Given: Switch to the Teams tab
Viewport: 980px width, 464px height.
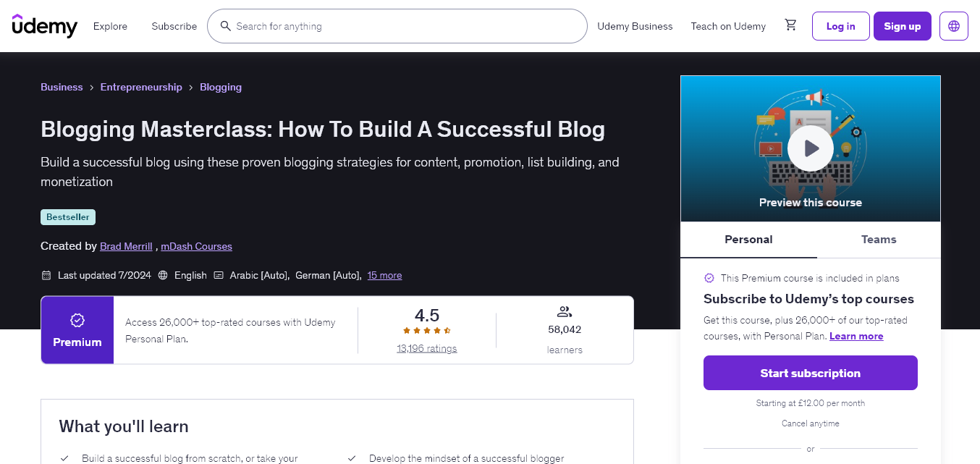Looking at the screenshot, I should click(x=879, y=240).
